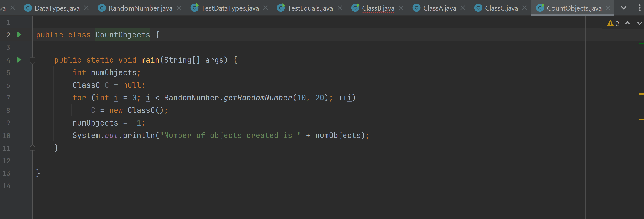Select the getRandomNumber method call on line 7
Screen dimensions: 644x219
(257, 98)
